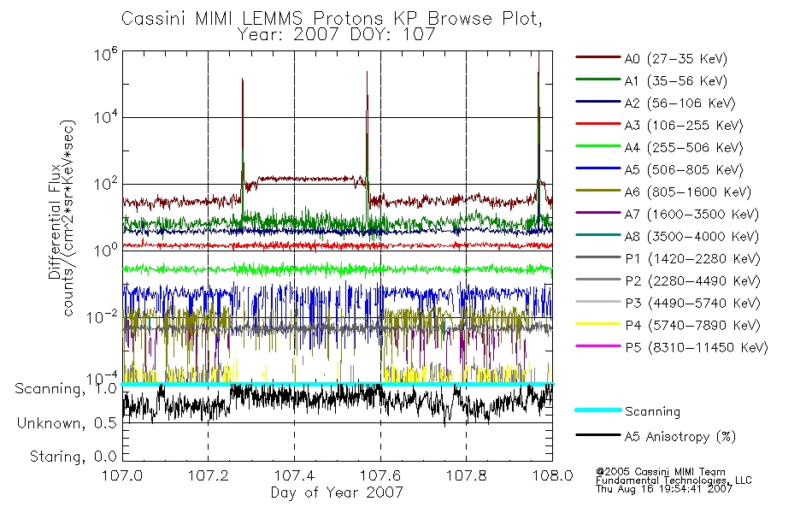Click the black A5 Anisotropy legend line

597,435
